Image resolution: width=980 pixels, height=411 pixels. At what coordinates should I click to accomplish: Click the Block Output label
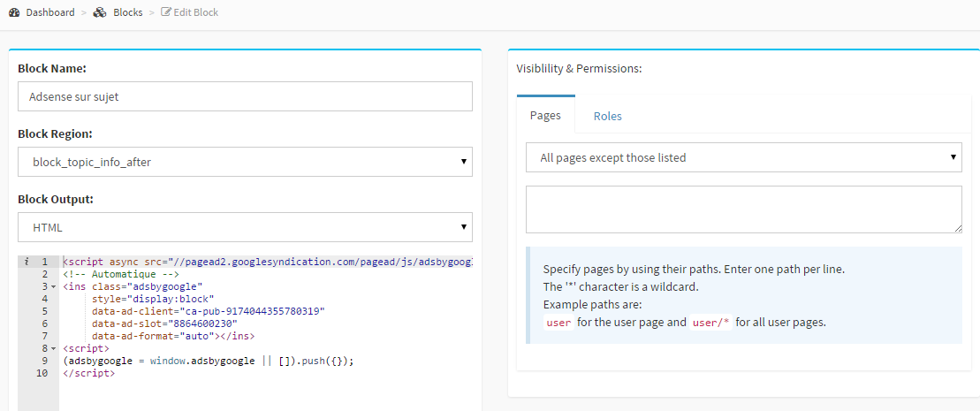(57, 200)
